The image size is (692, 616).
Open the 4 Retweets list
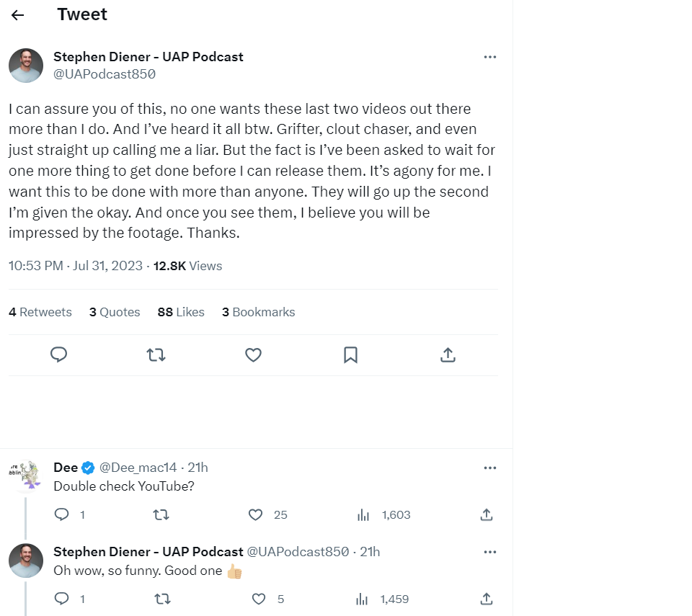click(x=40, y=312)
